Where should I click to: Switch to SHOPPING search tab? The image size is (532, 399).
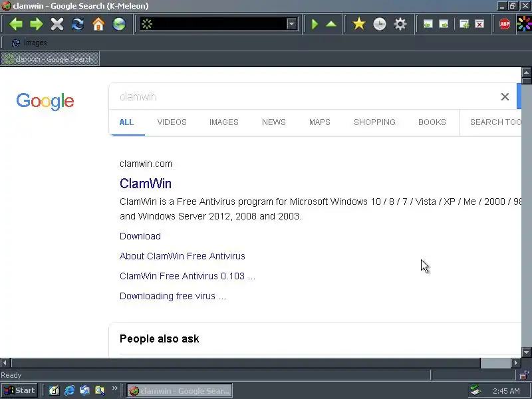click(374, 122)
